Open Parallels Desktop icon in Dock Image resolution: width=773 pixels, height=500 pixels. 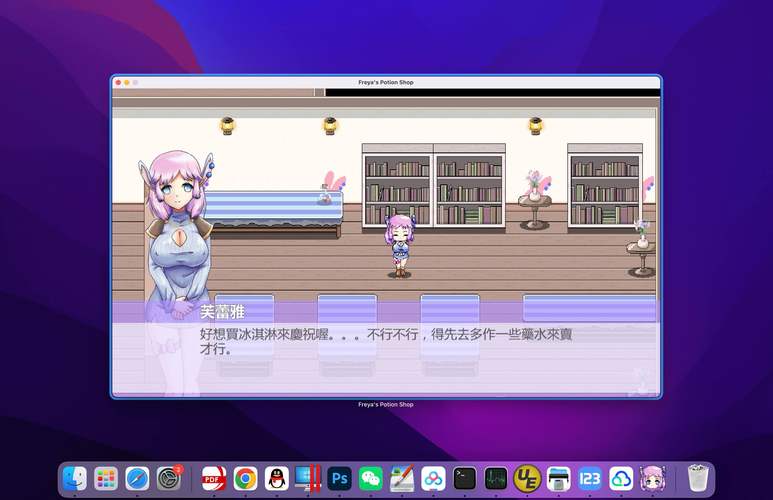(308, 478)
